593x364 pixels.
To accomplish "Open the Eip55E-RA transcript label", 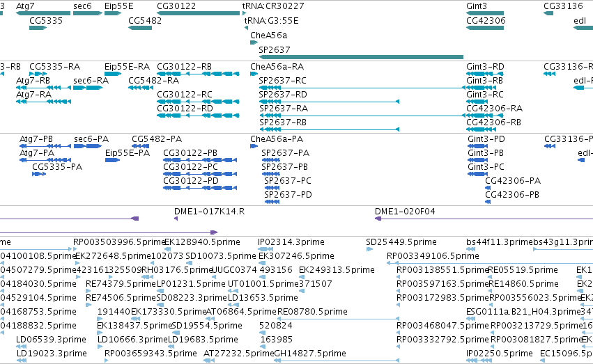I will [x=128, y=67].
